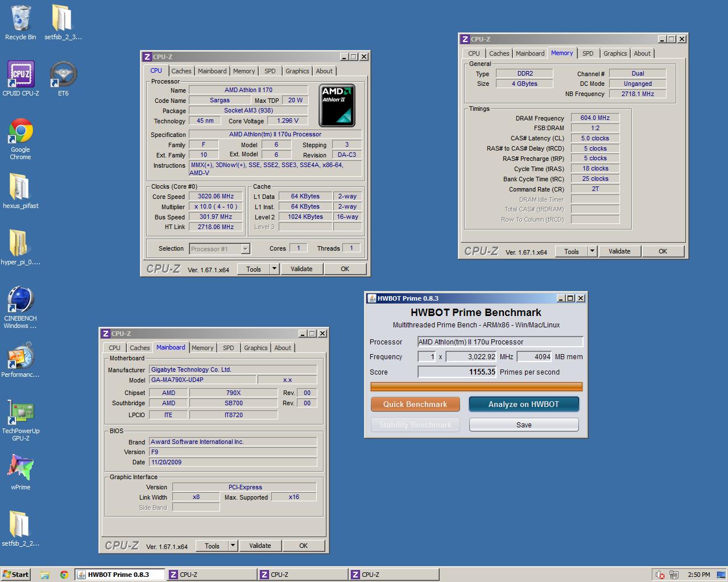Click Validate button in CPU window
The width and height of the screenshot is (728, 582).
301,269
